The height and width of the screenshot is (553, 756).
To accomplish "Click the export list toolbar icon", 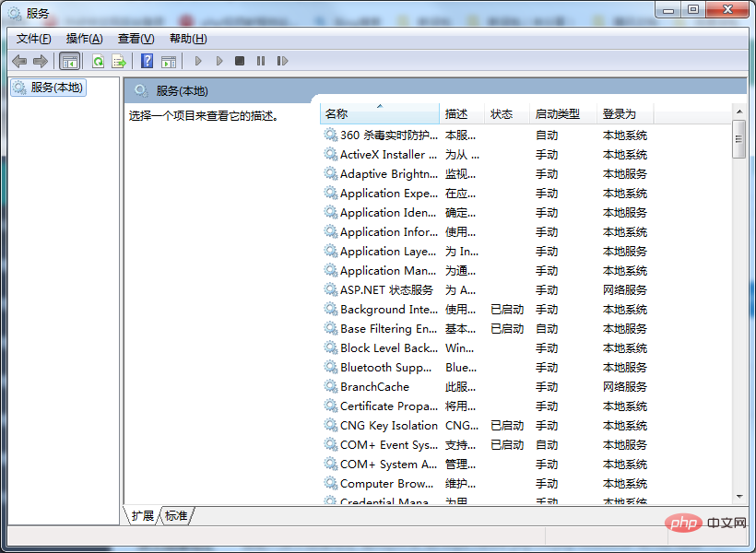I will (119, 61).
